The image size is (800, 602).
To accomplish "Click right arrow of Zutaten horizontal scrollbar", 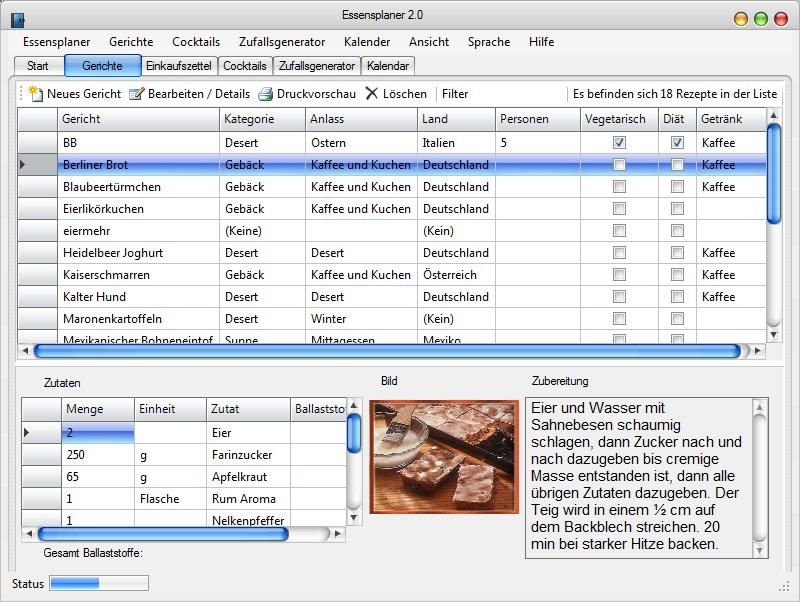I will 337,534.
